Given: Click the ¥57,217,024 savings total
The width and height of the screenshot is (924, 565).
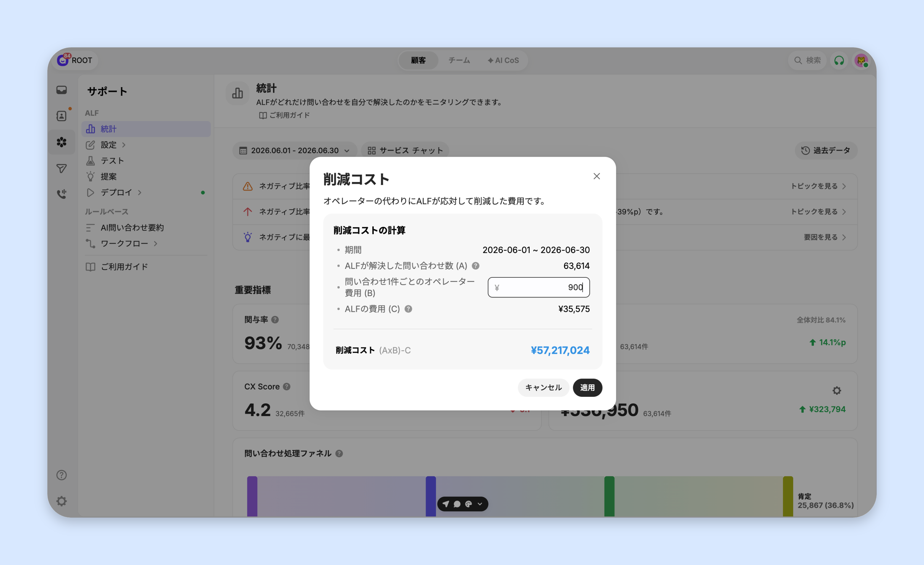Looking at the screenshot, I should point(560,350).
